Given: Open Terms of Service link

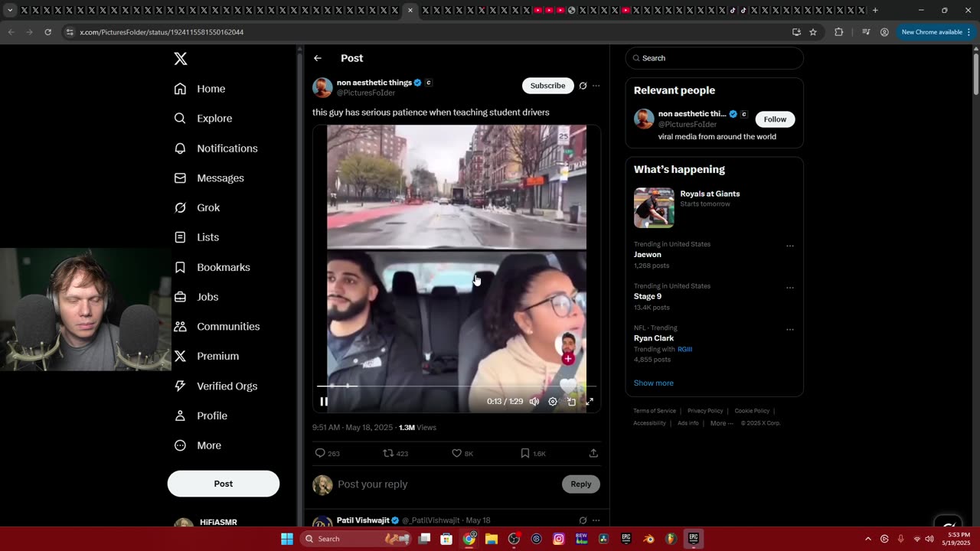Looking at the screenshot, I should click(655, 411).
